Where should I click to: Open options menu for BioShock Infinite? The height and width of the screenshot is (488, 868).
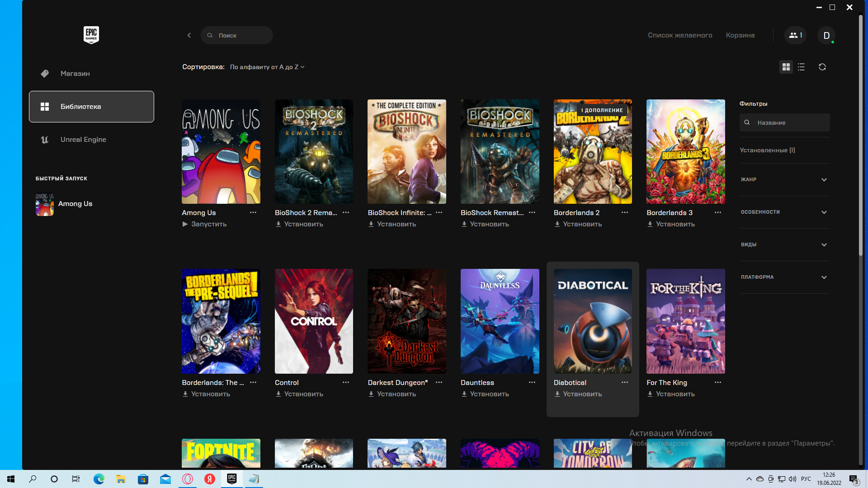[439, 212]
